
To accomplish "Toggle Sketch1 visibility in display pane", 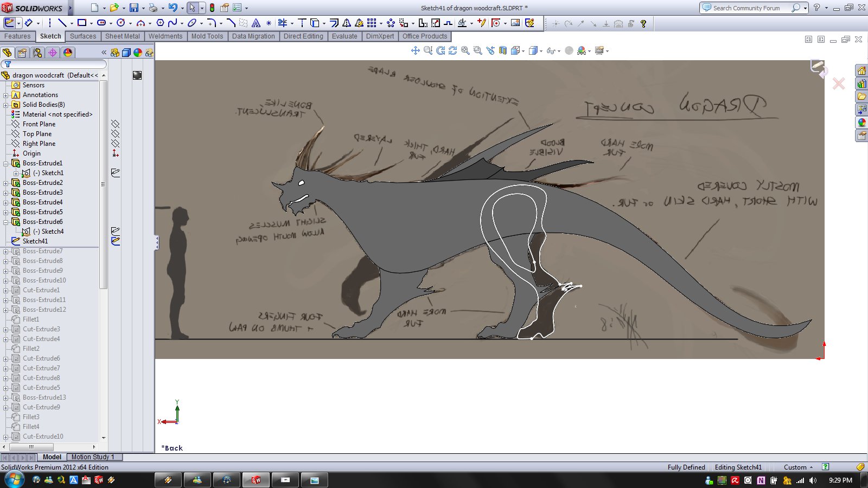I will 115,173.
